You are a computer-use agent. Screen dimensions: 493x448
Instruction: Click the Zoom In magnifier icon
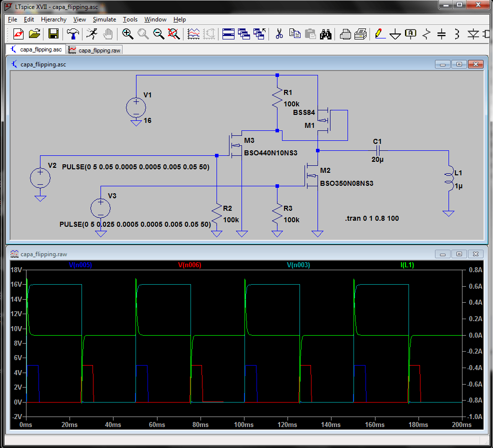pyautogui.click(x=127, y=34)
